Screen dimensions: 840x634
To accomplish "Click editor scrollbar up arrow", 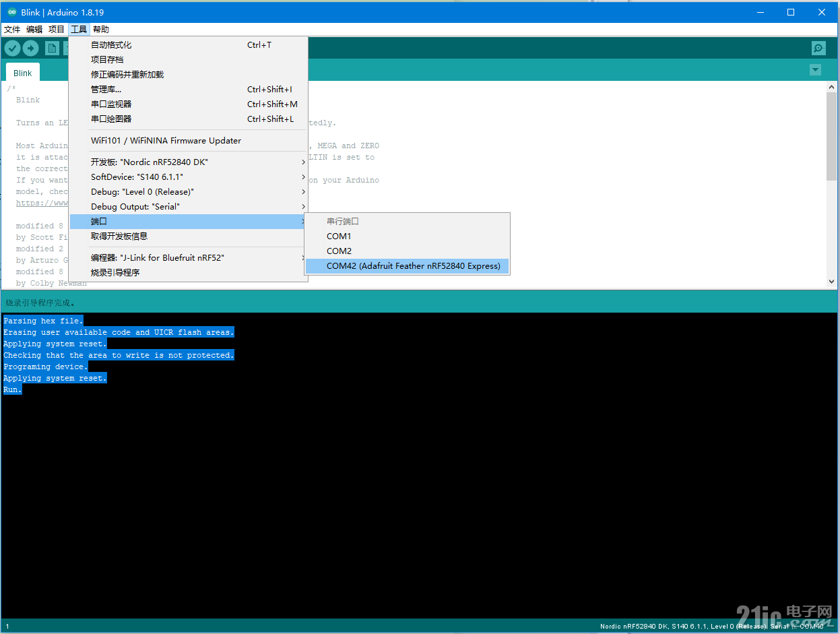I will [x=831, y=87].
